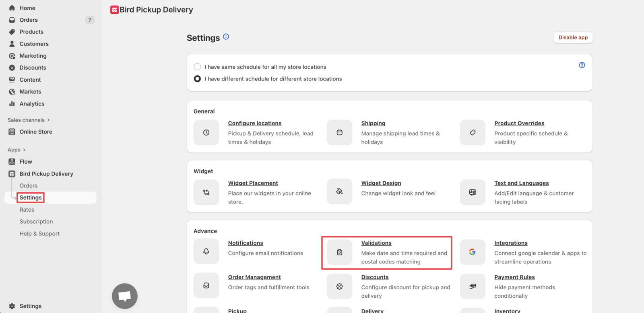Click the Product Overrides tag icon tile
Viewport: 644px width, 313px height.
(473, 132)
